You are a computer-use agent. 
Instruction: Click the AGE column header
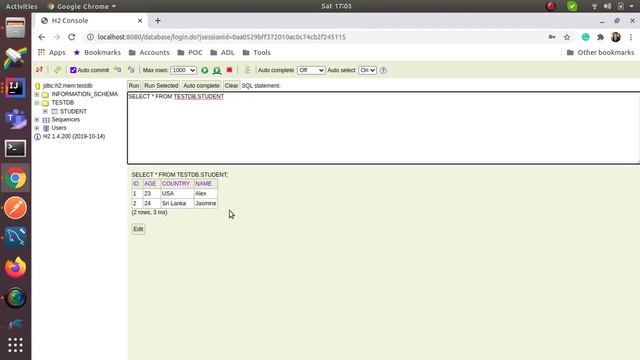tap(150, 184)
